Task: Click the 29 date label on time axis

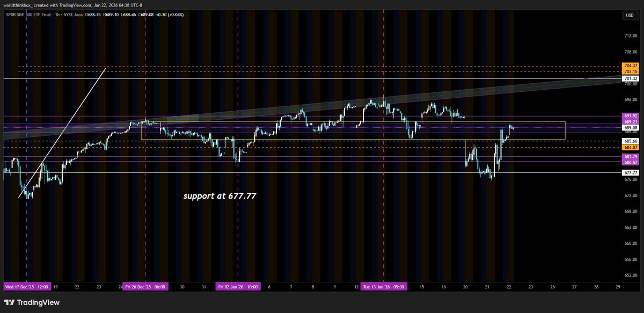Action: point(618,287)
